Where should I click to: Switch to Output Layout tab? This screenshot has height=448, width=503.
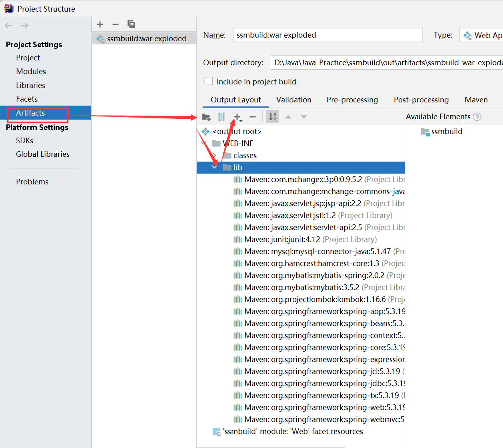coord(236,100)
